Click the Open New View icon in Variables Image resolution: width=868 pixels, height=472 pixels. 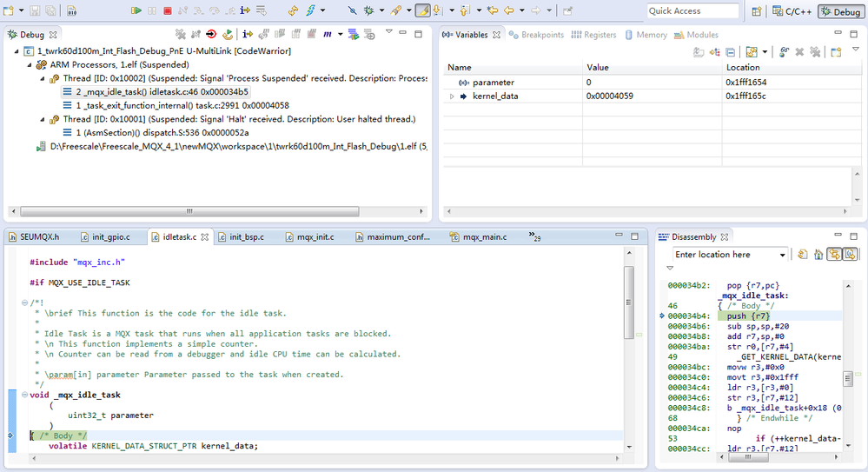(x=836, y=52)
